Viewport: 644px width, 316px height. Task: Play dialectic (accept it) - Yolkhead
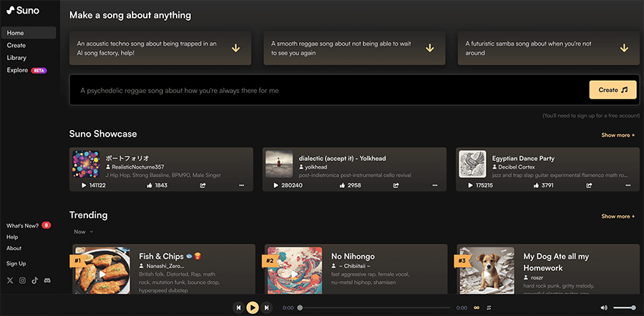[x=288, y=185]
